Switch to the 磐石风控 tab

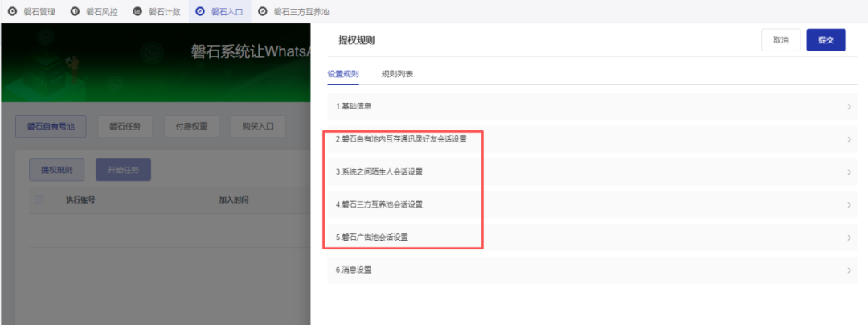pyautogui.click(x=94, y=11)
